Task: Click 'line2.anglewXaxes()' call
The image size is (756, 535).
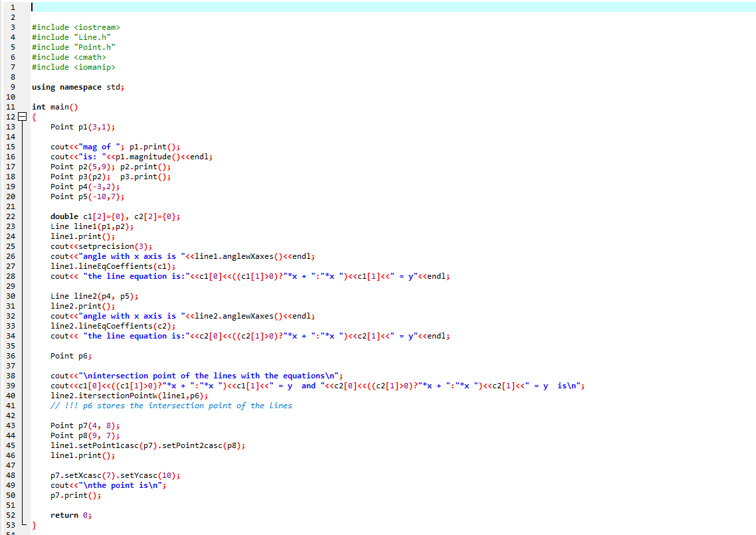Action: 238,316
